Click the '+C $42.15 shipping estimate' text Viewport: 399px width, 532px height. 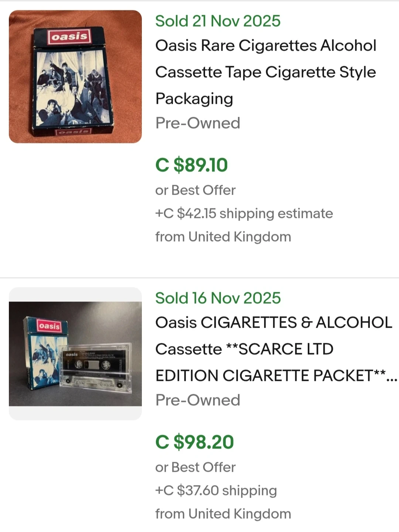(244, 214)
